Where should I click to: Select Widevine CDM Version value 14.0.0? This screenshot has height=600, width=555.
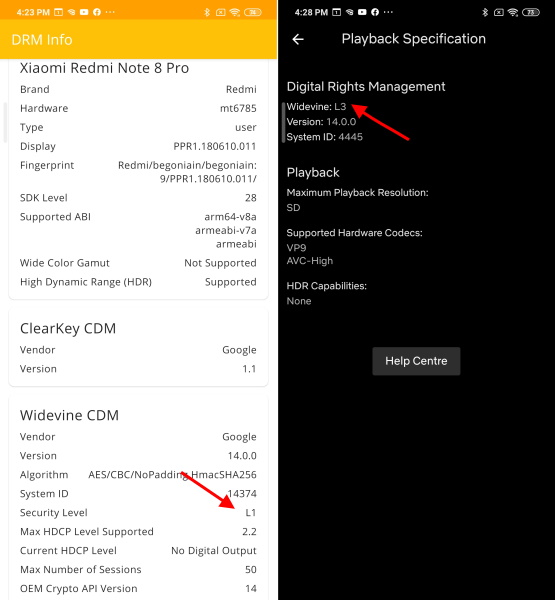[x=242, y=456]
